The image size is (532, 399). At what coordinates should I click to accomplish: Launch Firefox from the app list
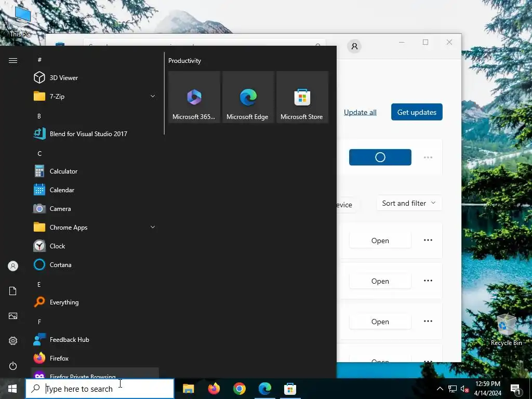pos(95,358)
